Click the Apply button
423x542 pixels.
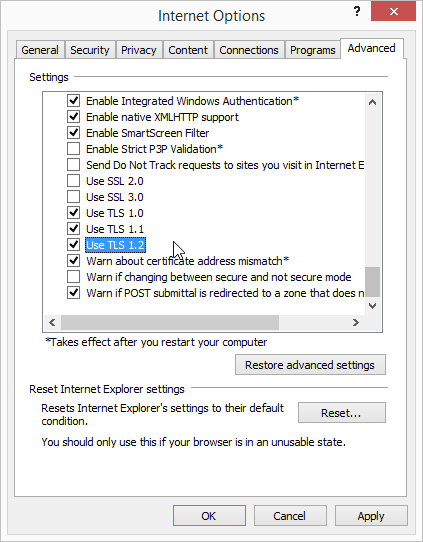tap(371, 516)
